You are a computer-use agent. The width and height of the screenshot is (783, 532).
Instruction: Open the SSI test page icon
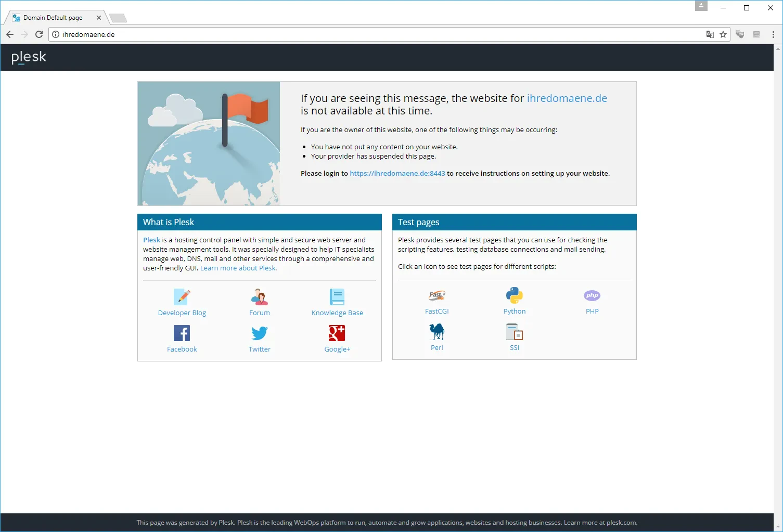(x=515, y=331)
